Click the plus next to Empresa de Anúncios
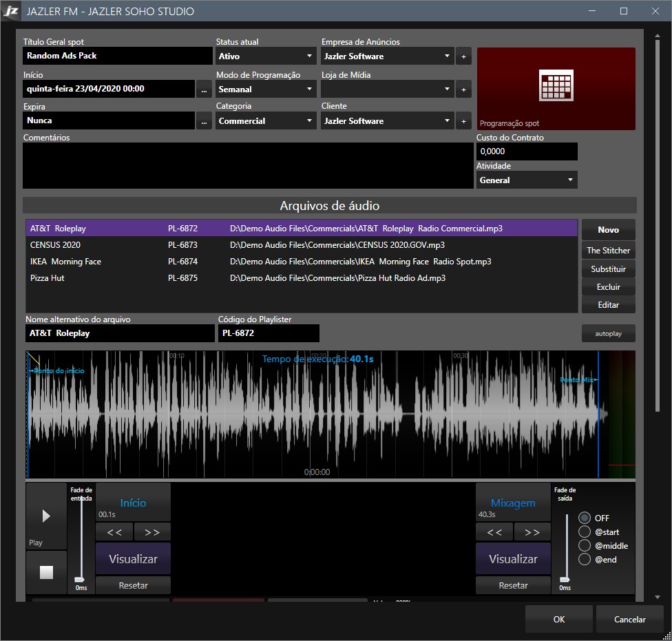 463,56
